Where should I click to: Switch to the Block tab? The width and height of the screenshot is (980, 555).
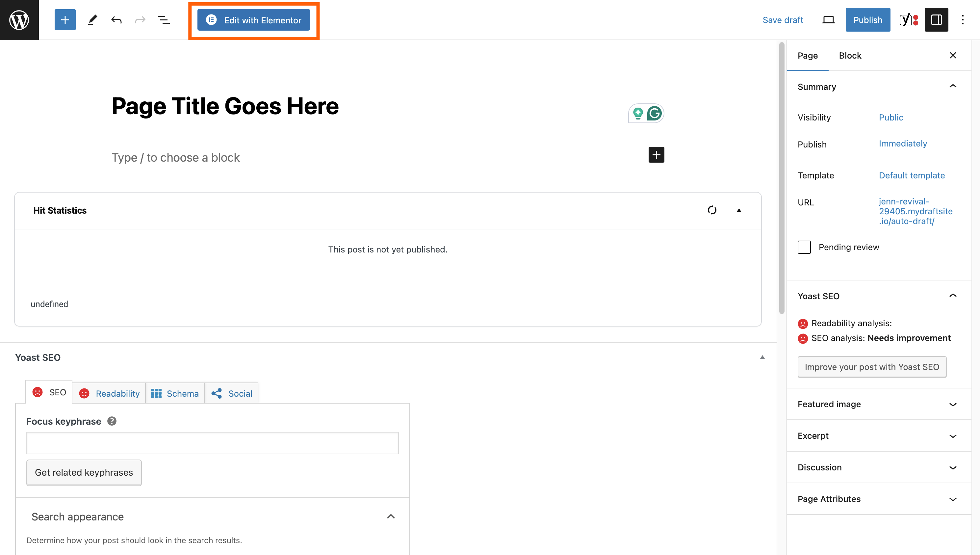tap(850, 56)
